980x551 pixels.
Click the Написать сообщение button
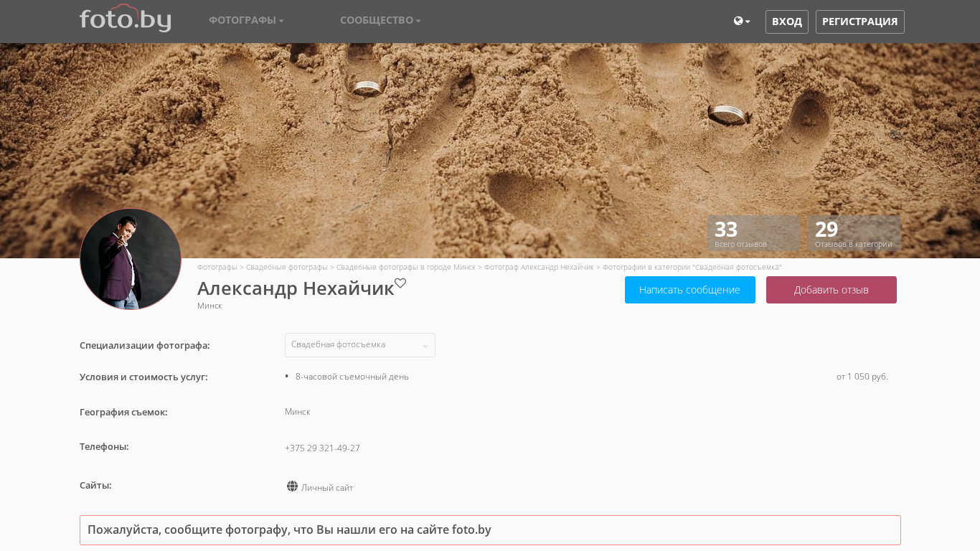689,290
